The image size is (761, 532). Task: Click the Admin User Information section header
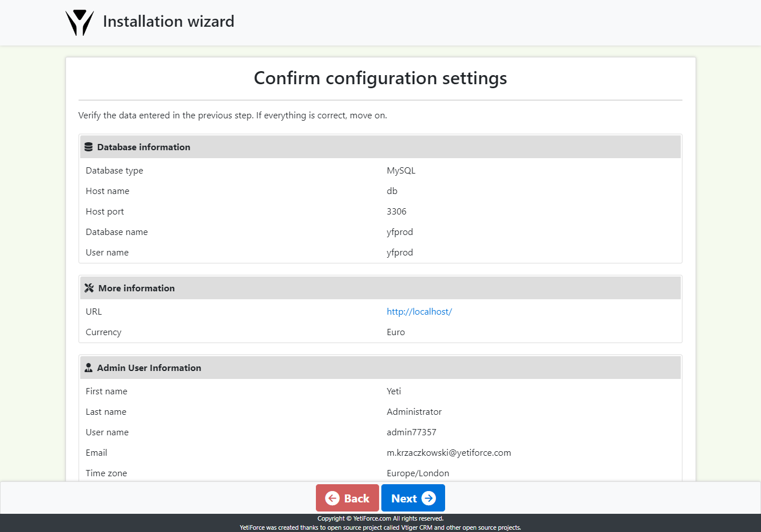[x=149, y=368]
